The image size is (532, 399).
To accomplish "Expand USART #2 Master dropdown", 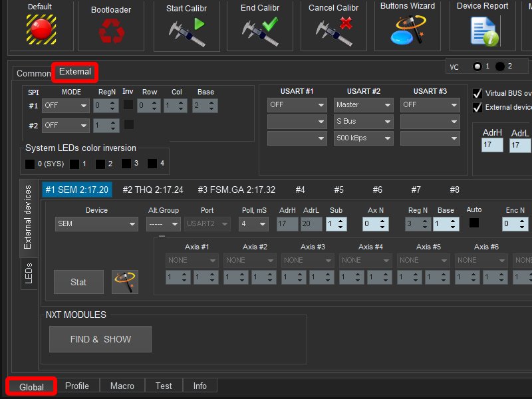I will tap(363, 105).
